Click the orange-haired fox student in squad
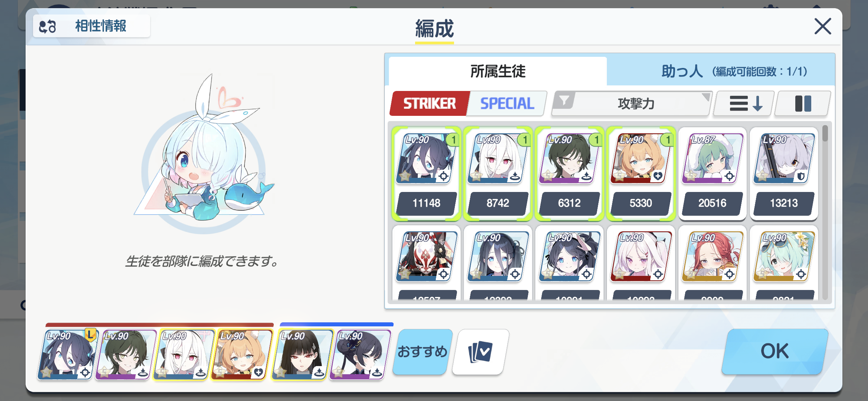This screenshot has width=868, height=401. click(242, 354)
